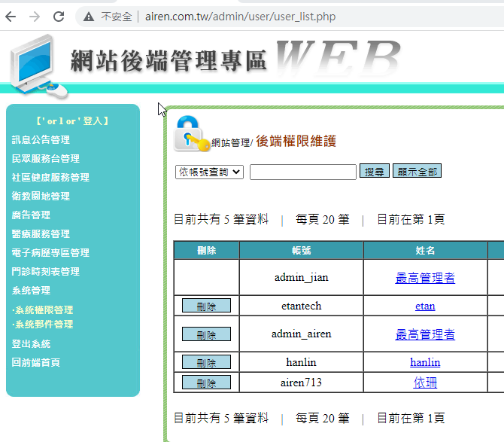Screen dimensions: 504x442
Task: Open 民眾服務台管理 in the sidebar
Action: 45,159
